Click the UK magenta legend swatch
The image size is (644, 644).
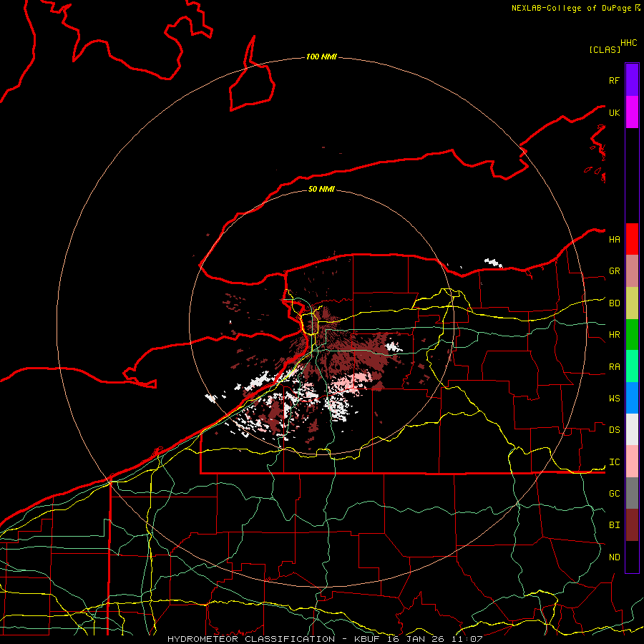[x=632, y=112]
